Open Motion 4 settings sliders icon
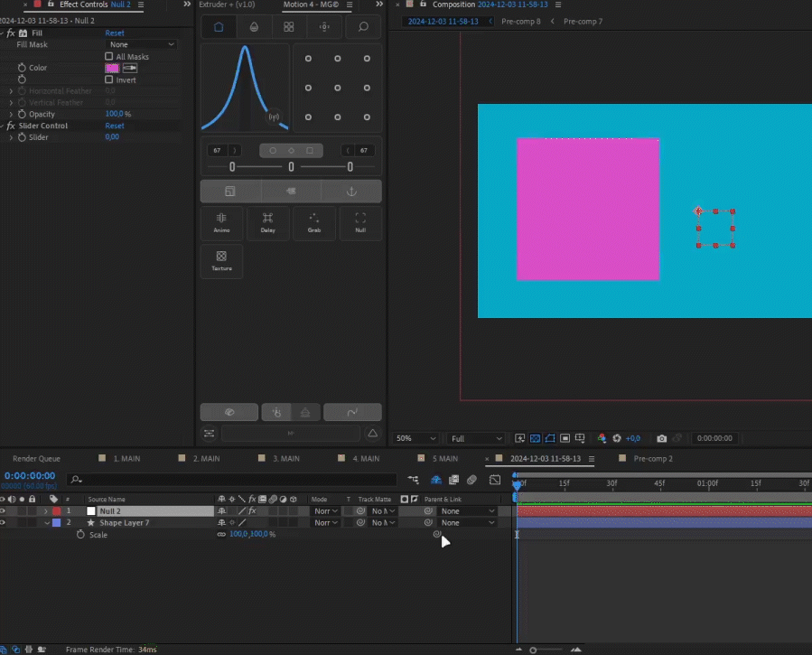The image size is (812, 655). (x=210, y=434)
